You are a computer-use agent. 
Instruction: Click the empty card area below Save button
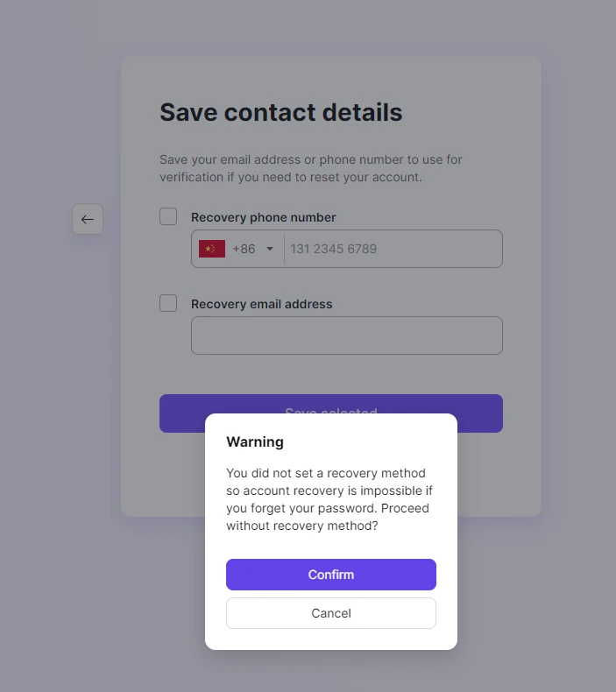click(163, 475)
